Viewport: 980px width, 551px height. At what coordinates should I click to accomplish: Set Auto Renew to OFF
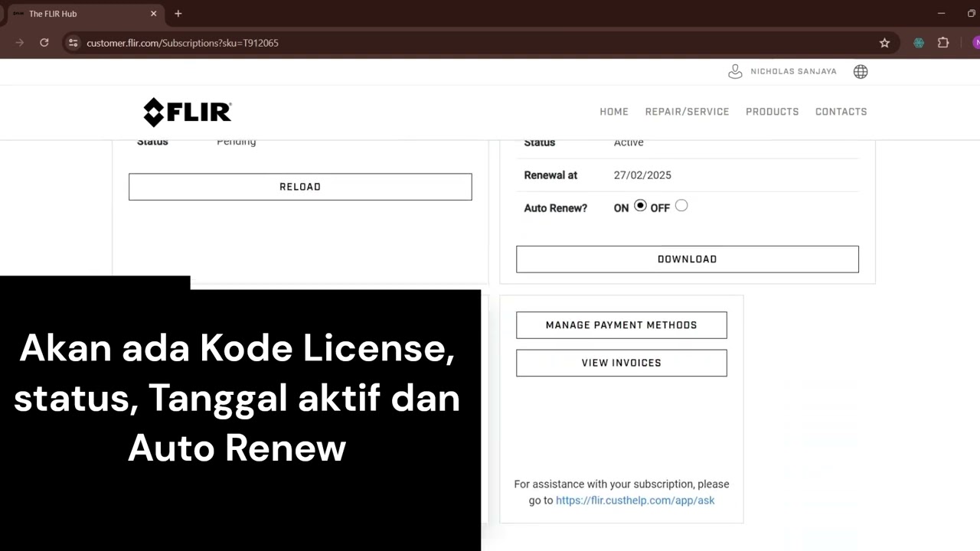tap(681, 206)
